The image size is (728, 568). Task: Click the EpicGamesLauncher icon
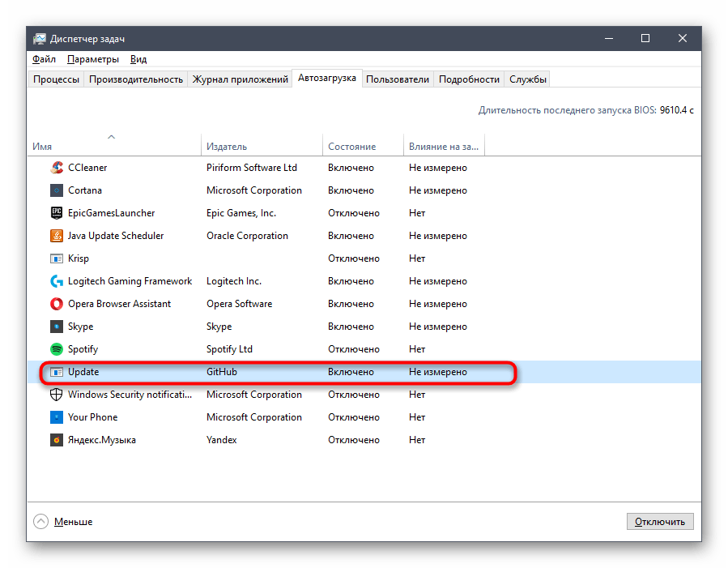point(56,213)
